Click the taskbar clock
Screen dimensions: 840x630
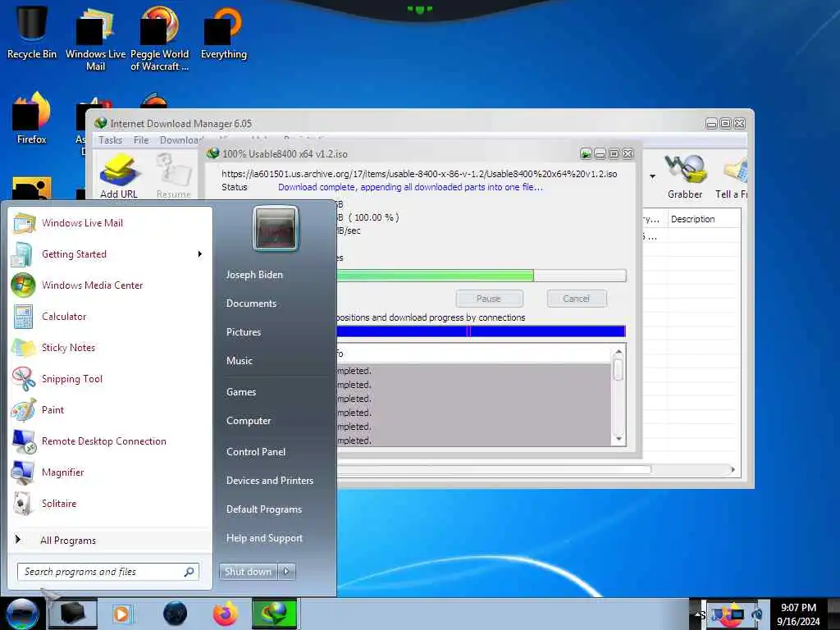tap(798, 614)
